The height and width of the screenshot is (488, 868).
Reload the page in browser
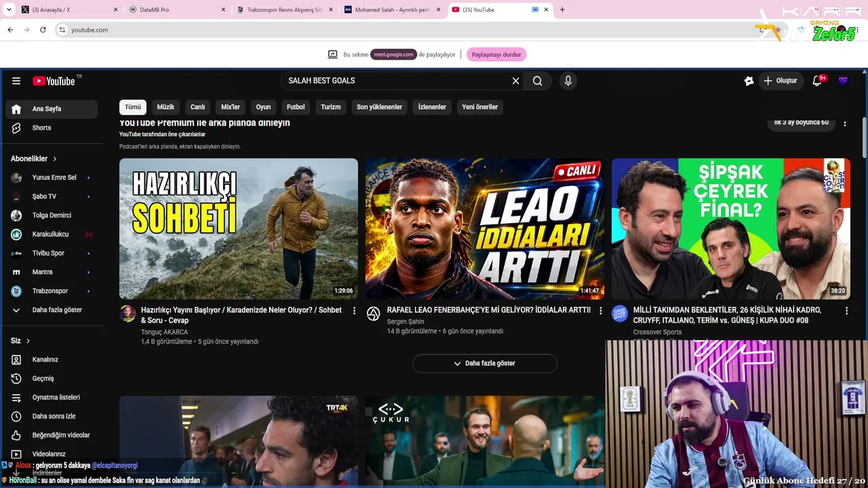tap(43, 30)
